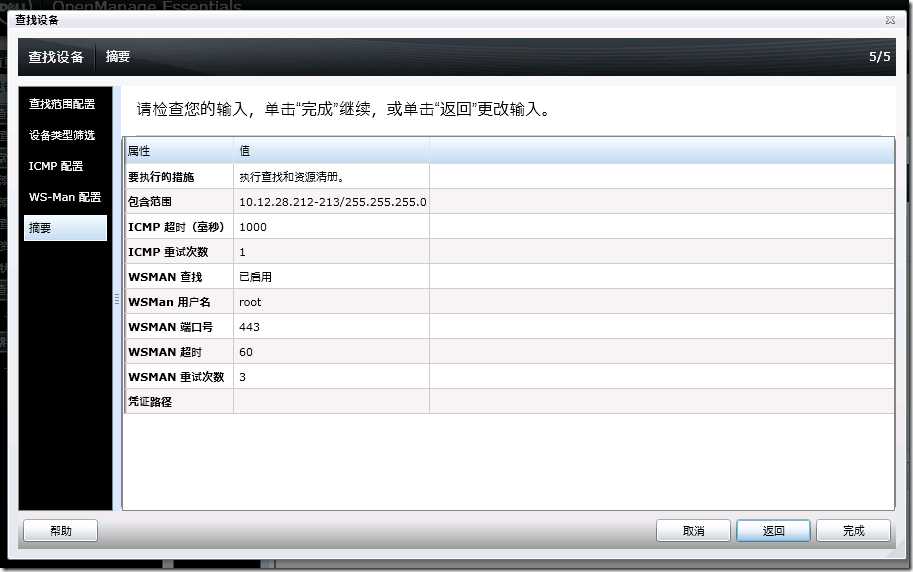Select the 包含范围 row label
Image resolution: width=913 pixels, height=572 pixels.
tap(150, 202)
